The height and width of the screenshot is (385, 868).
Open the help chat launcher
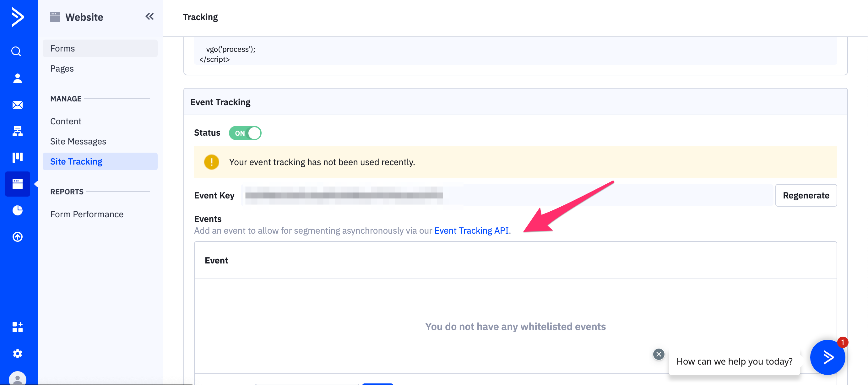coord(827,357)
